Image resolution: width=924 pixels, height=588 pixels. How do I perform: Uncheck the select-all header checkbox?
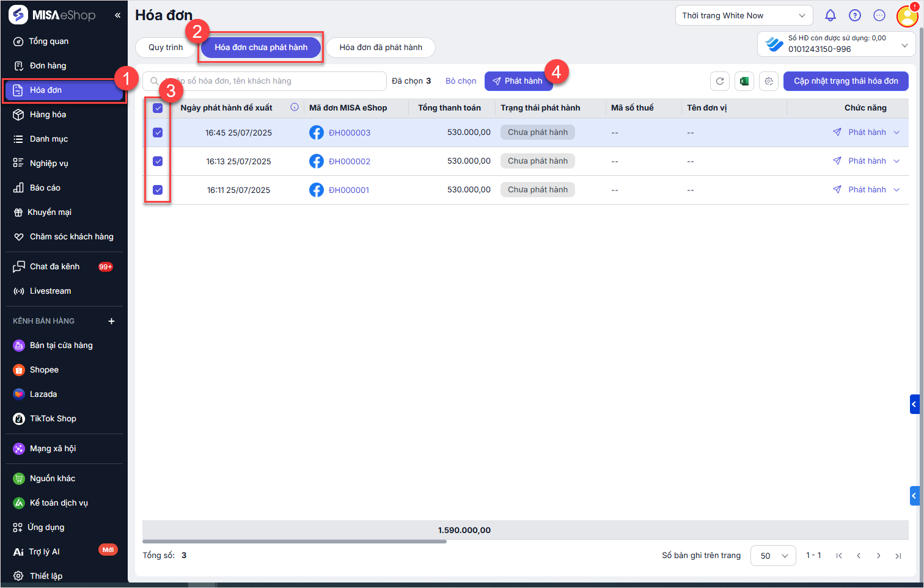[158, 108]
